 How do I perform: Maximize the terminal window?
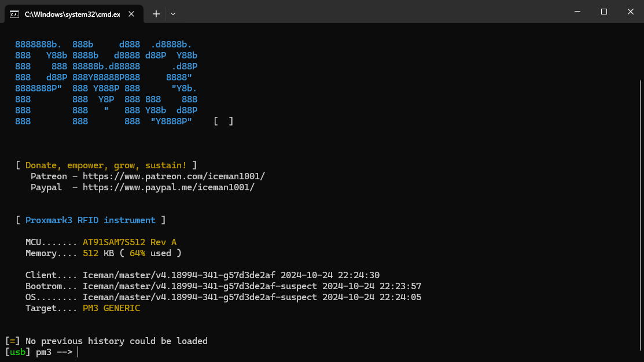click(x=603, y=12)
